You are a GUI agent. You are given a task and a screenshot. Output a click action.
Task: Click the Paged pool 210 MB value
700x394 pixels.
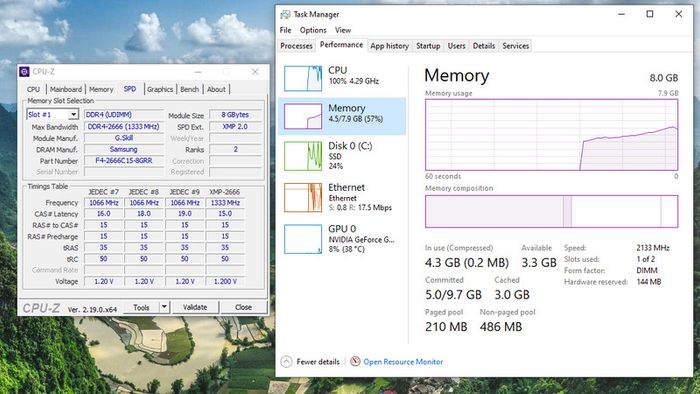click(446, 327)
